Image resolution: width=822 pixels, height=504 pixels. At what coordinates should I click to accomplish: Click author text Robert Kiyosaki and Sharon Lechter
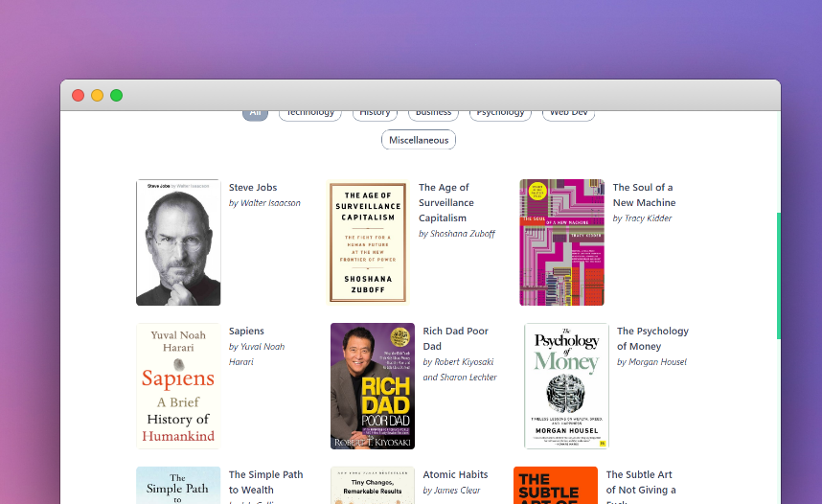pos(460,369)
